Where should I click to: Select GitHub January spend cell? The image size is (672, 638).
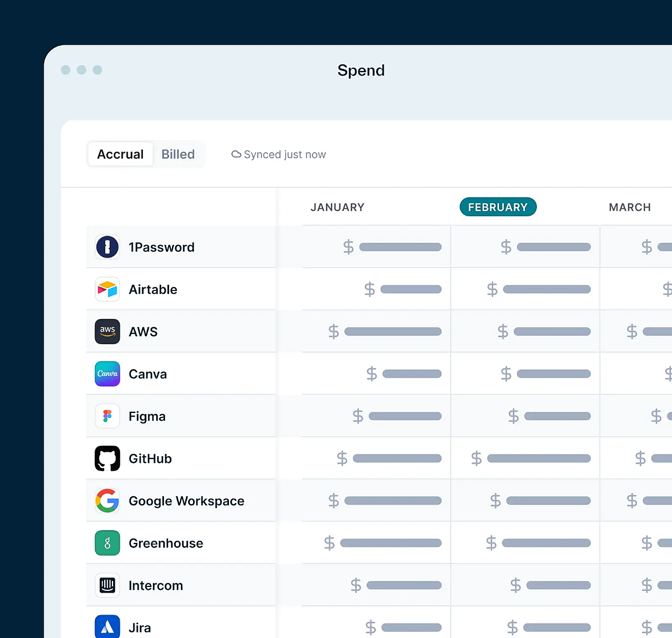click(376, 458)
